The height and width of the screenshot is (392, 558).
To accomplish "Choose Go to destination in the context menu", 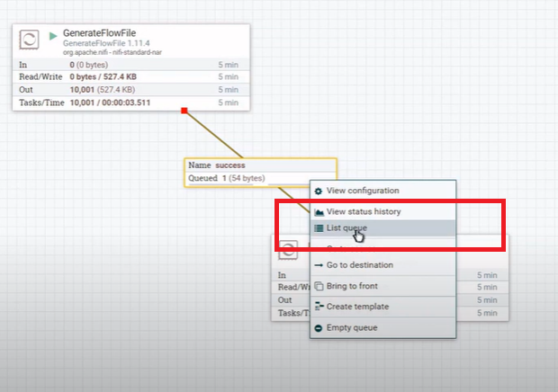I will 382,264.
